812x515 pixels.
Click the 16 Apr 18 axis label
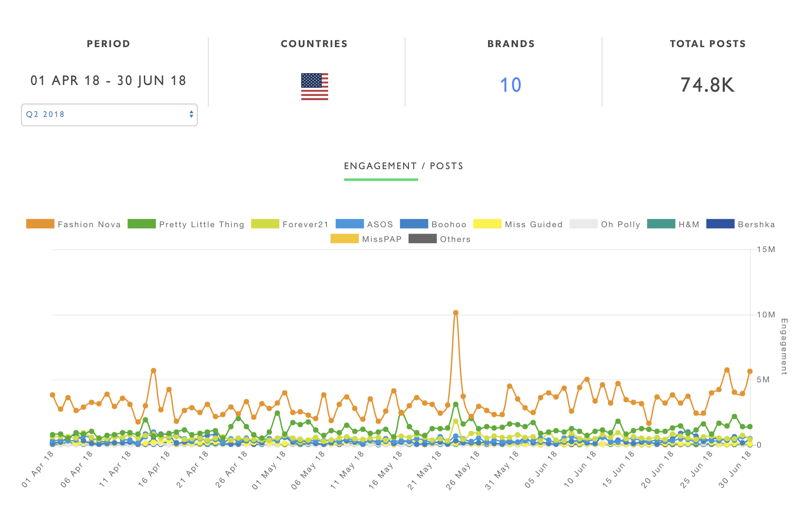tap(154, 469)
